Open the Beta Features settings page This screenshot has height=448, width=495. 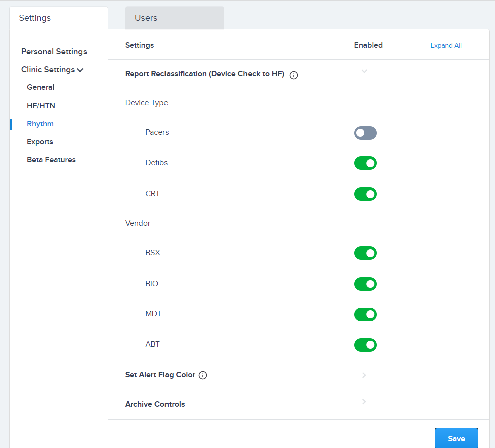(51, 159)
